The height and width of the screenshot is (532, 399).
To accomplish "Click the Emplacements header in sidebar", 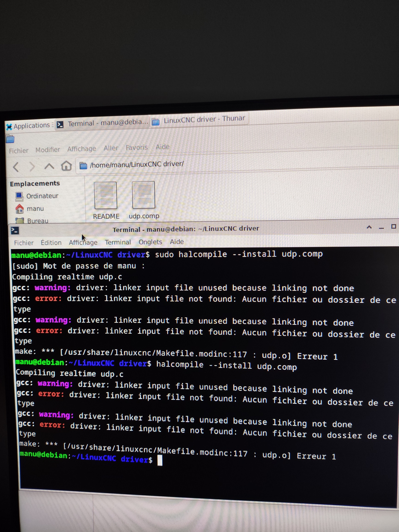I will coord(35,184).
